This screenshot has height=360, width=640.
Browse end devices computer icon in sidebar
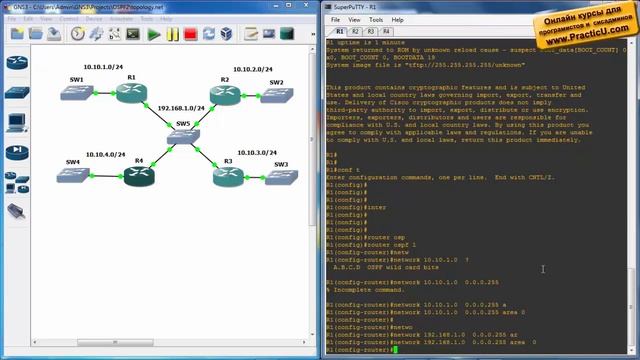[x=17, y=122]
